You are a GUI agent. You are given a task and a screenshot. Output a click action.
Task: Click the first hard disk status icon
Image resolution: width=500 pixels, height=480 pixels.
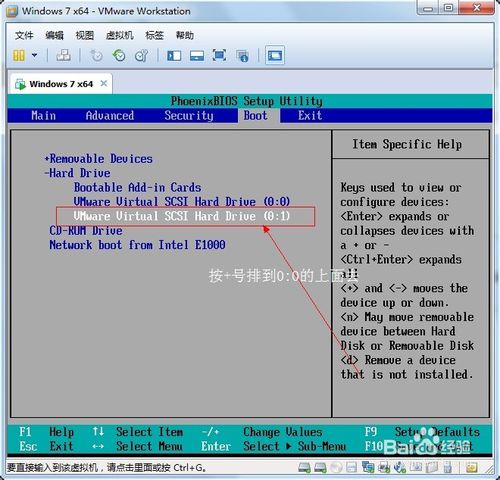tap(304, 467)
